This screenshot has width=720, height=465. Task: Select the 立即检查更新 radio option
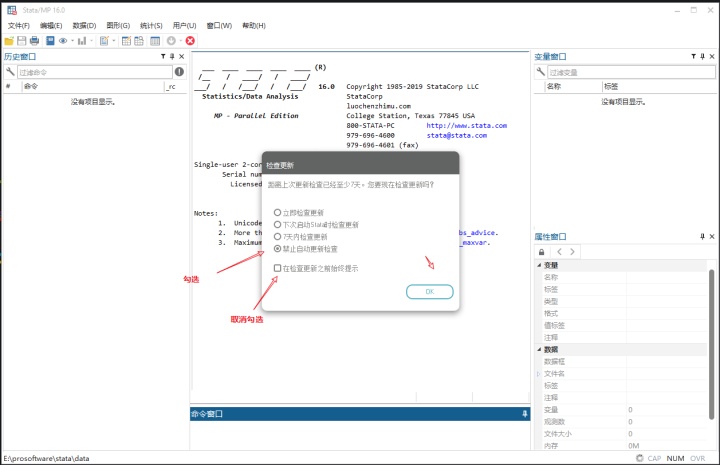pyautogui.click(x=277, y=213)
